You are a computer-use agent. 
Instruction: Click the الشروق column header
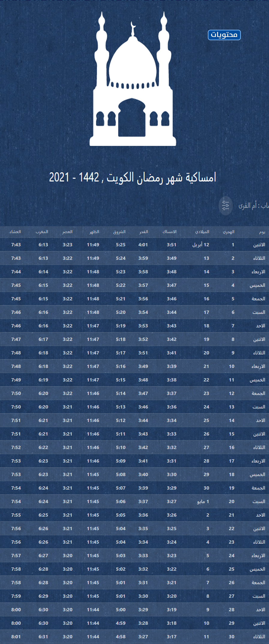coord(119,232)
